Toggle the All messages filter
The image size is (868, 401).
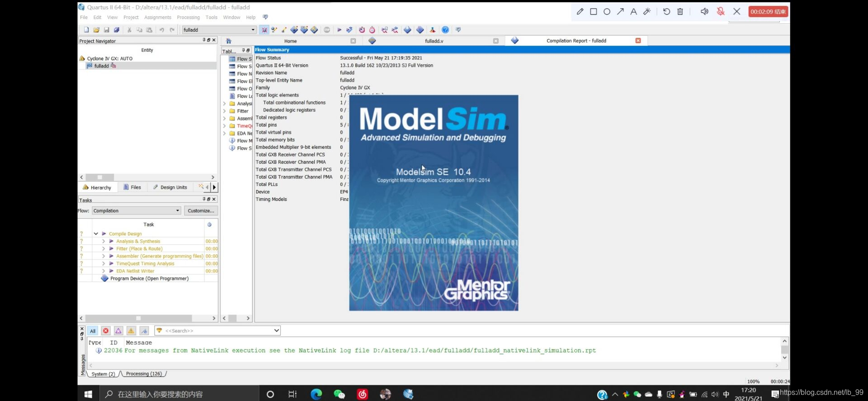click(93, 331)
